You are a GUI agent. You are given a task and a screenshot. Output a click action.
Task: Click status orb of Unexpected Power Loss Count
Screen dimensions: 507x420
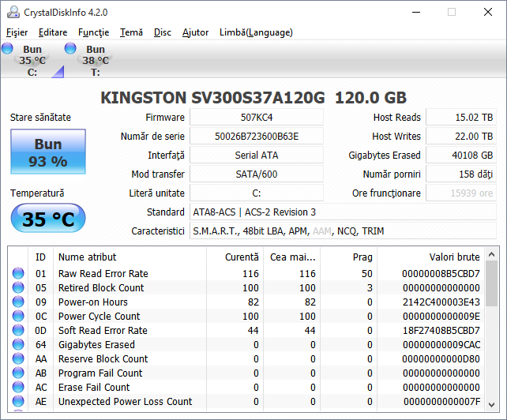coord(18,401)
